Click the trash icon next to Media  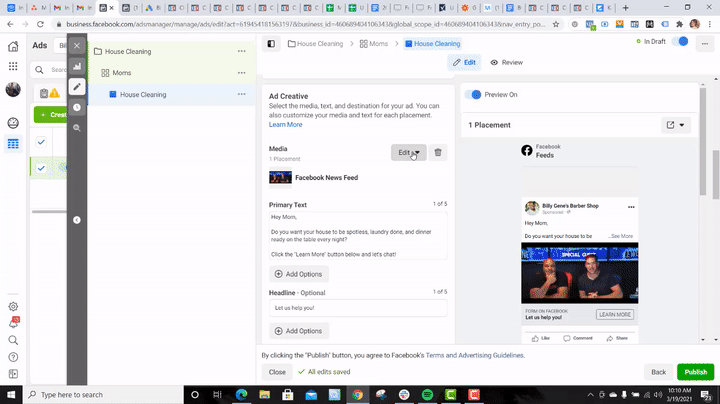tap(439, 152)
